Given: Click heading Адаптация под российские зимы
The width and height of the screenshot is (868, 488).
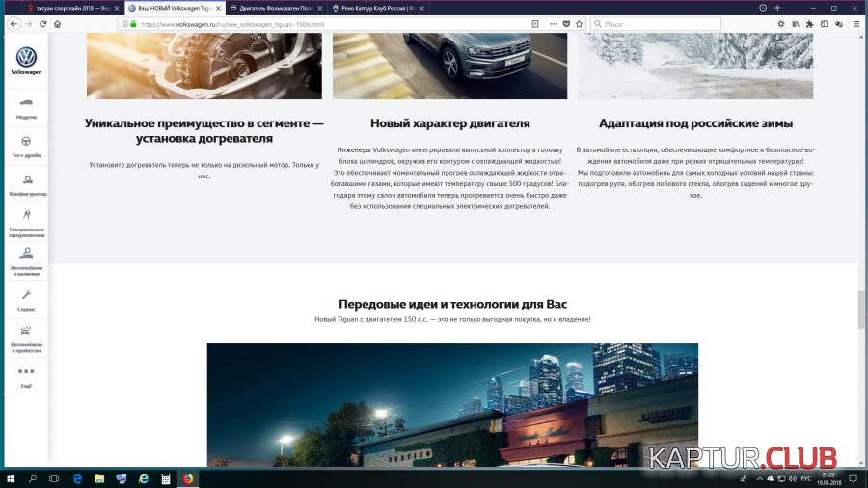Looking at the screenshot, I should click(x=695, y=123).
